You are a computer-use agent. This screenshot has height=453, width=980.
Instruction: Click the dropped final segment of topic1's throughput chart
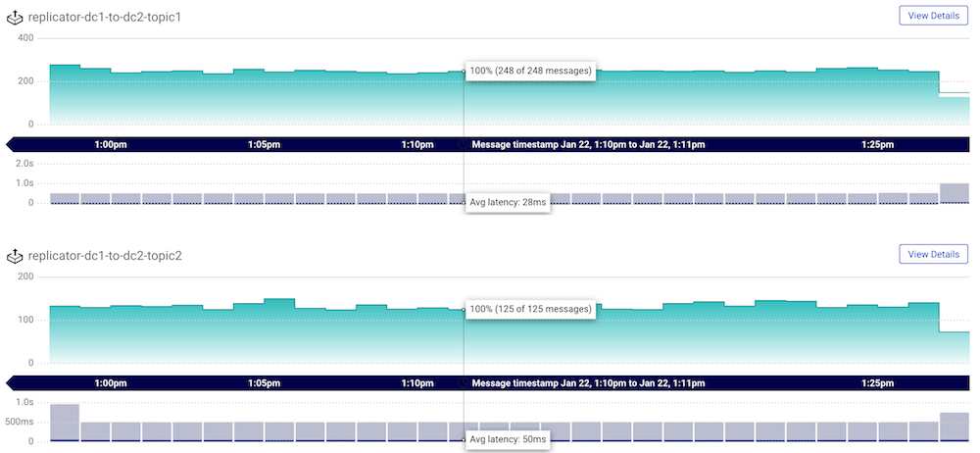(955, 110)
